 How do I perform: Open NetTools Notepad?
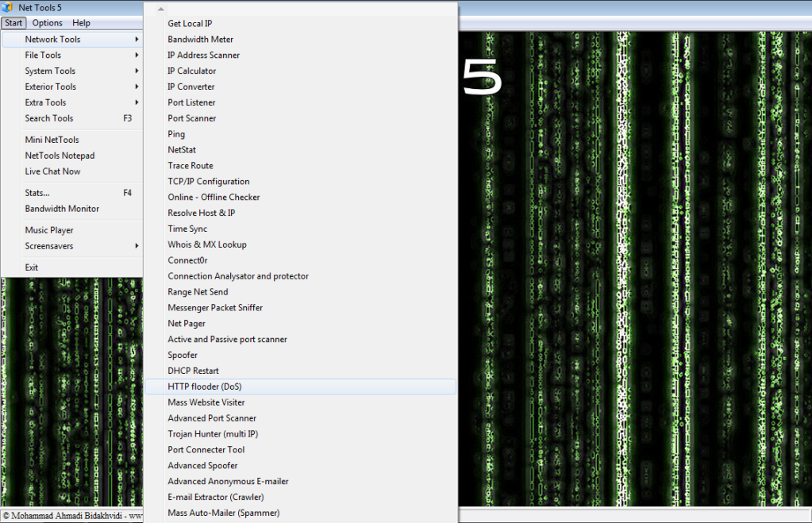pyautogui.click(x=72, y=156)
